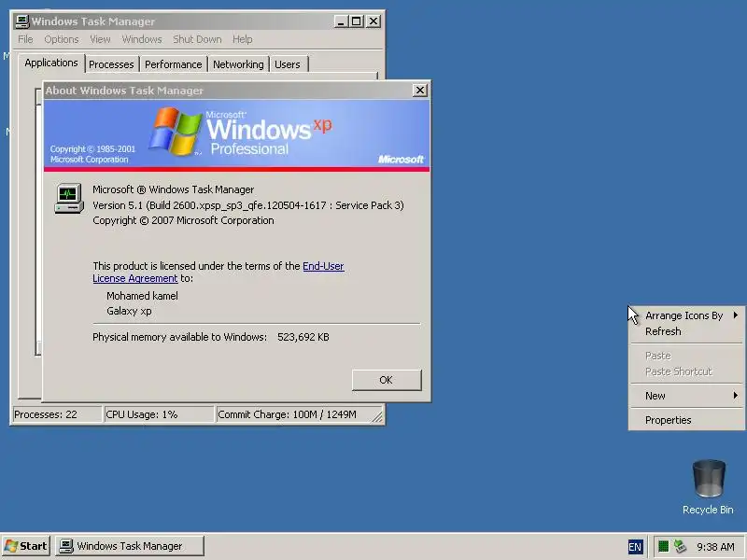Open the Options menu

pos(62,39)
